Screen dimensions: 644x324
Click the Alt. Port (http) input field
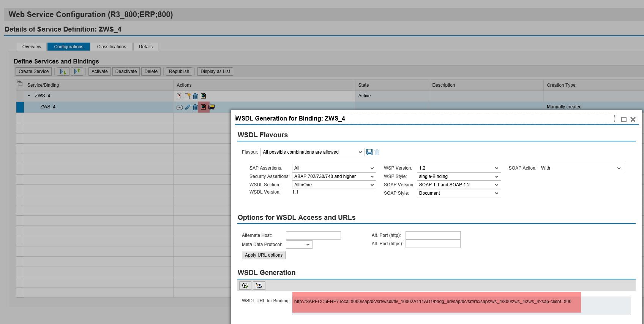coord(433,235)
